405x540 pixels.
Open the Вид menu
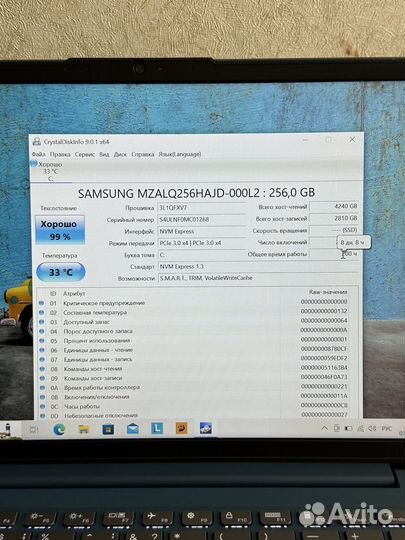(104, 154)
